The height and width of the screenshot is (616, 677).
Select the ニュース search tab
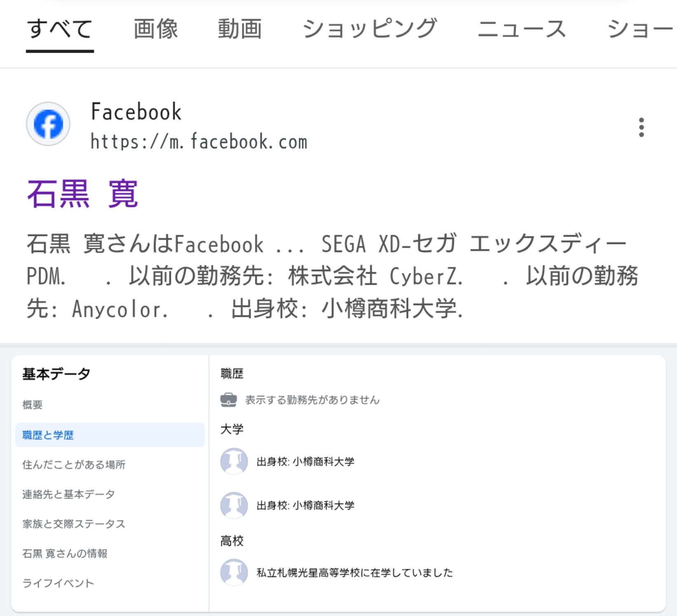point(522,29)
